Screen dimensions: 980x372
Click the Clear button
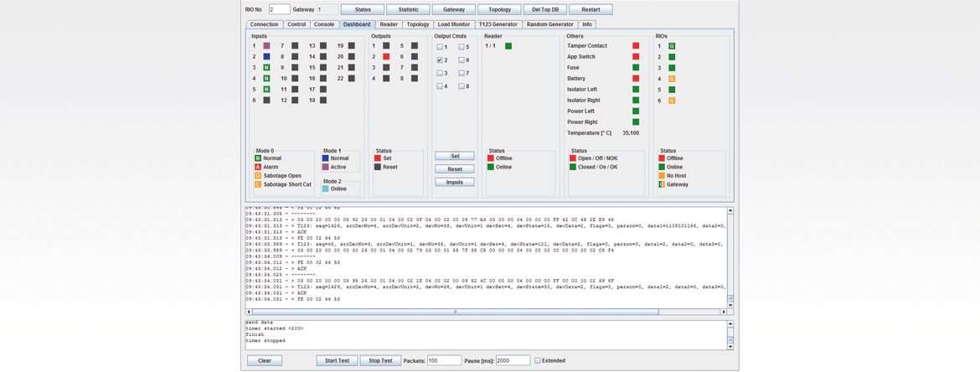tap(265, 360)
